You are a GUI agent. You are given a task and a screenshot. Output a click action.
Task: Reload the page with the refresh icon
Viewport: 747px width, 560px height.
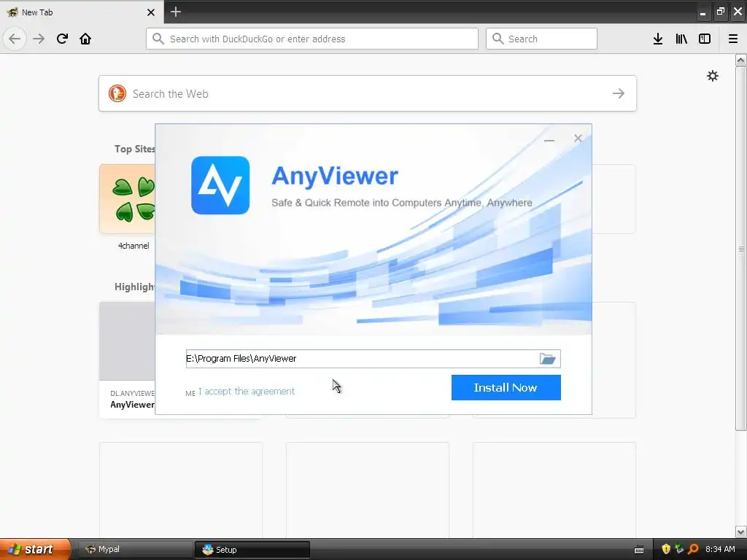click(x=62, y=39)
